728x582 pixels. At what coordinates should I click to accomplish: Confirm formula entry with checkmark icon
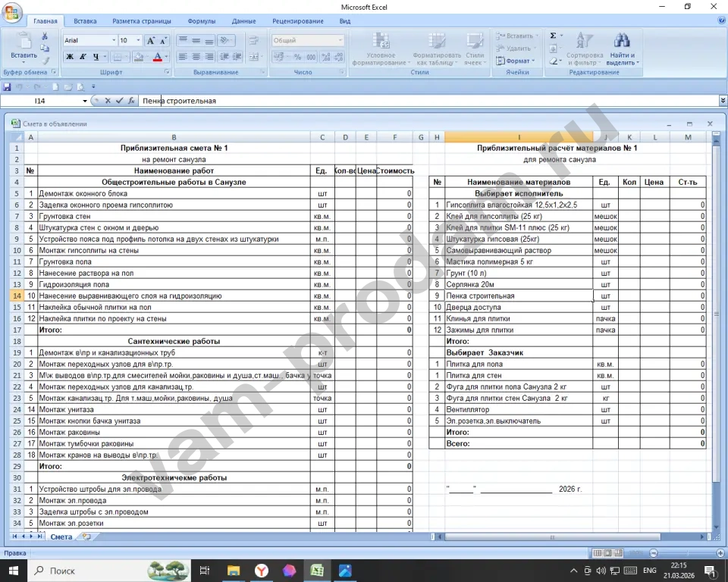[119, 101]
